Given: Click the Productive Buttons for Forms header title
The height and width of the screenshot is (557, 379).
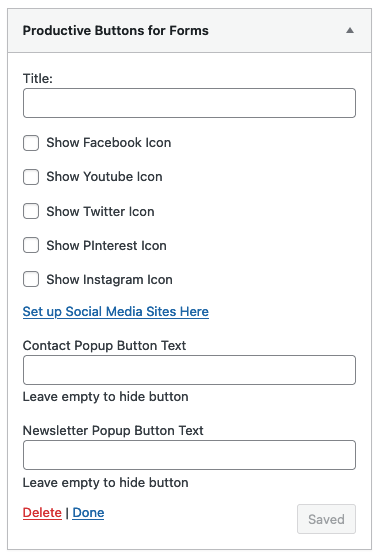Looking at the screenshot, I should 115,31.
